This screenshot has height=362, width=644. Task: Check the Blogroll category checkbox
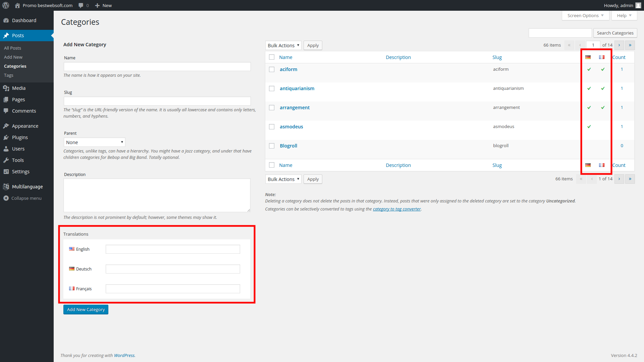[x=272, y=146]
